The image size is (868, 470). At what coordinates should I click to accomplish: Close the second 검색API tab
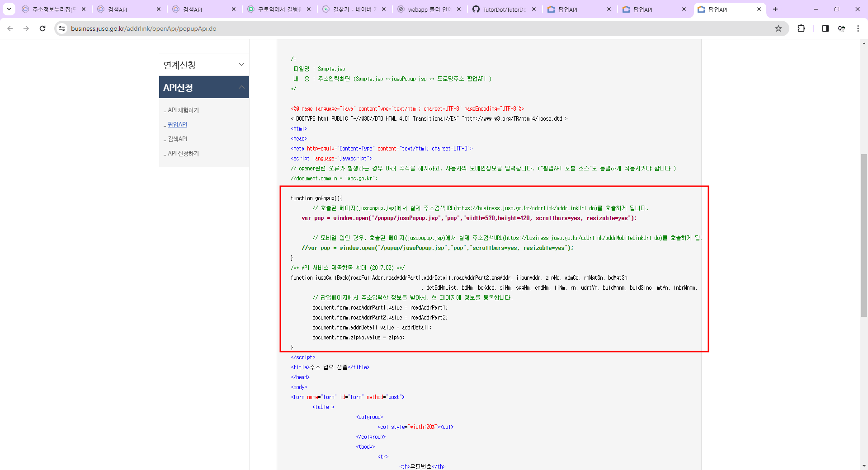[234, 9]
